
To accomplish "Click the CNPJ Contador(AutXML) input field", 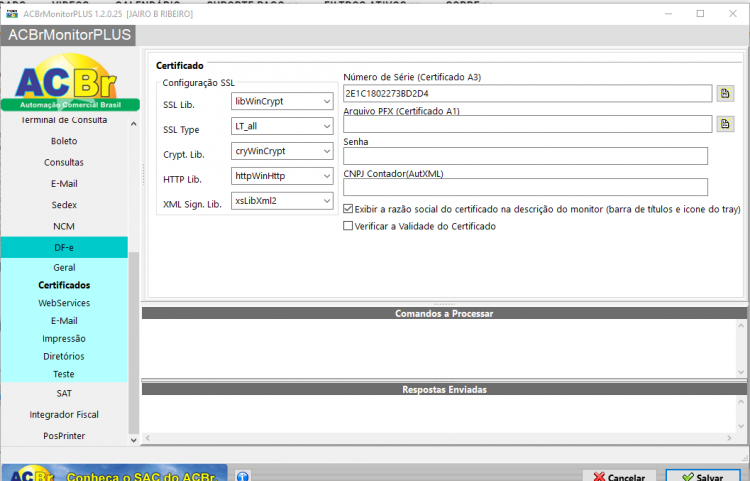I will tap(525, 187).
